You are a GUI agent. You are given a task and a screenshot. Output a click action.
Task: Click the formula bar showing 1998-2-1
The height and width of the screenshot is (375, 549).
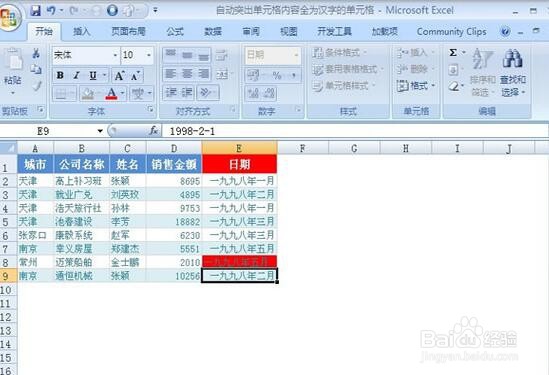coord(355,131)
